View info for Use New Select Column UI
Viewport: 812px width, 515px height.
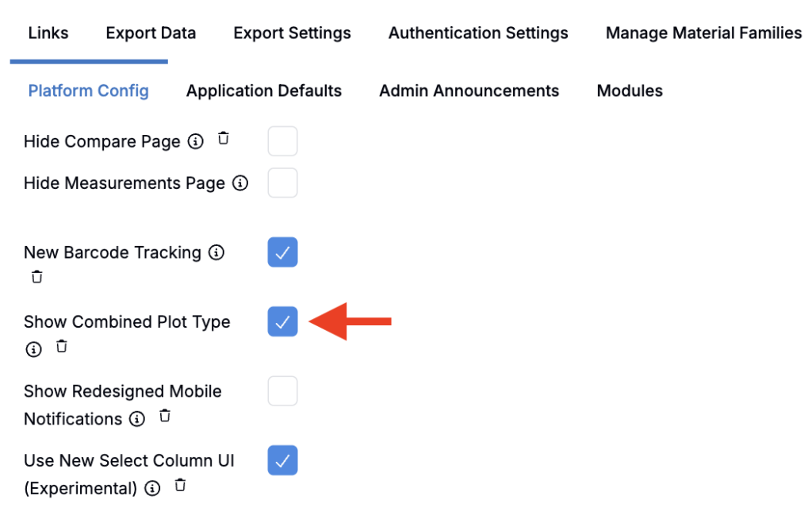point(152,489)
